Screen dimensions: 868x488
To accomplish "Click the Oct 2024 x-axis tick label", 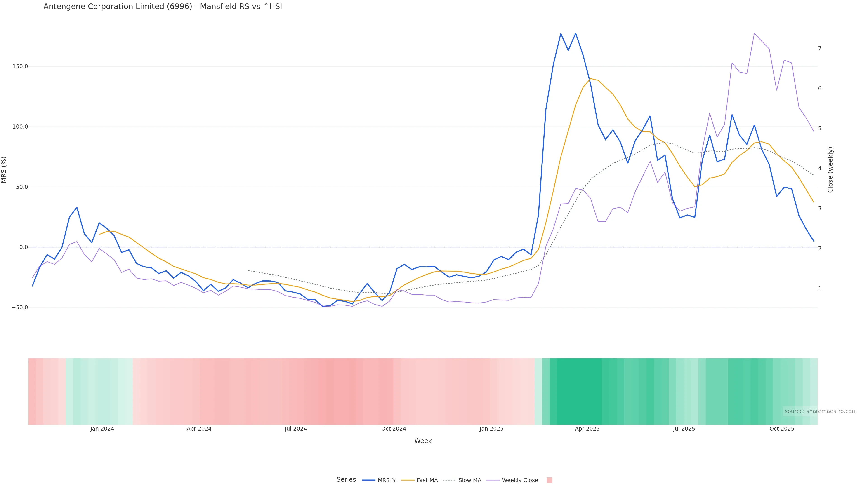I will [x=394, y=429].
